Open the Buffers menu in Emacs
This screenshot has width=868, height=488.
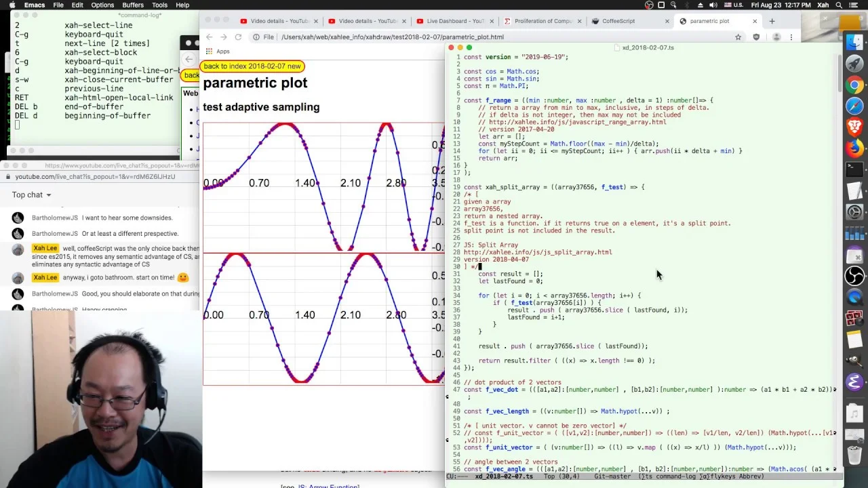133,5
